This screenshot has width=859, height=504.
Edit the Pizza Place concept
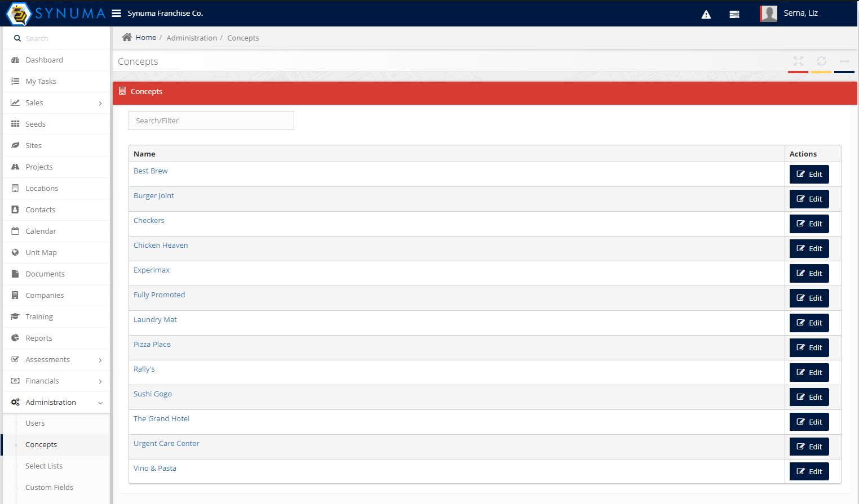(809, 347)
